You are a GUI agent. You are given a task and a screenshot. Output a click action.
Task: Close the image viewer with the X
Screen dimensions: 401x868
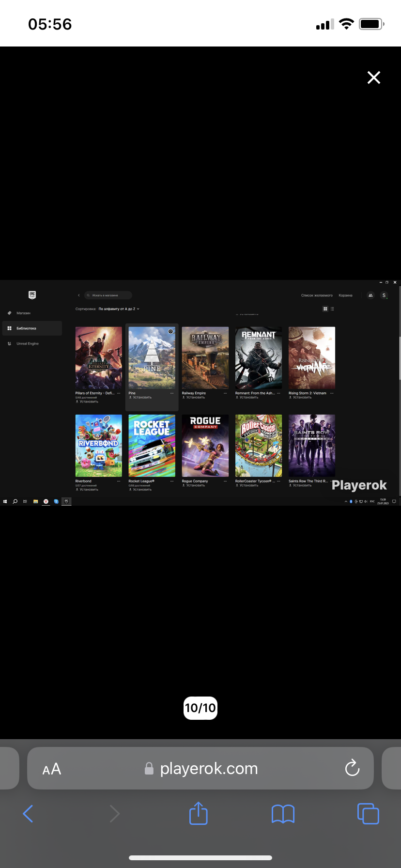374,77
